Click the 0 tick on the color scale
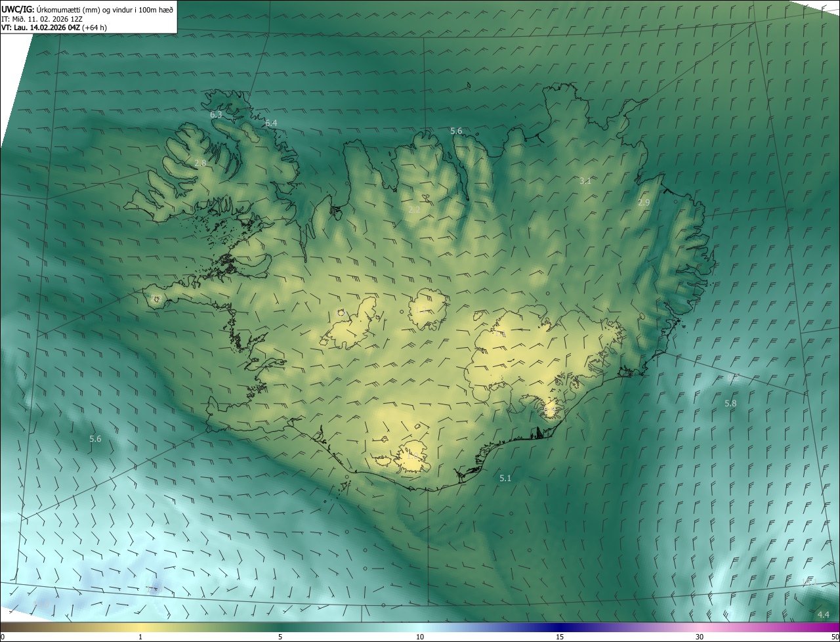Image resolution: width=840 pixels, height=642 pixels. click(x=3, y=637)
